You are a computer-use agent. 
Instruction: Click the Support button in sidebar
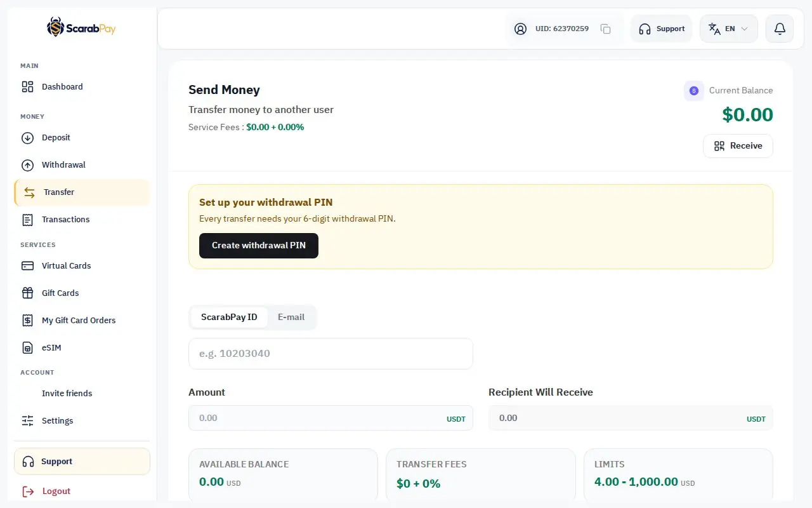pos(82,462)
